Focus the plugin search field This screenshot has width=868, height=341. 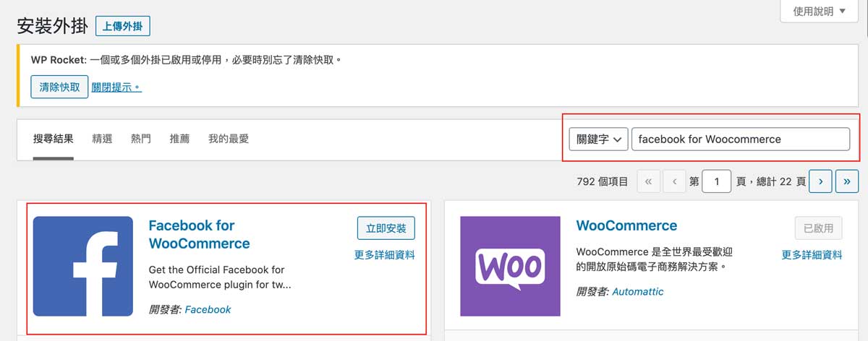(x=741, y=139)
